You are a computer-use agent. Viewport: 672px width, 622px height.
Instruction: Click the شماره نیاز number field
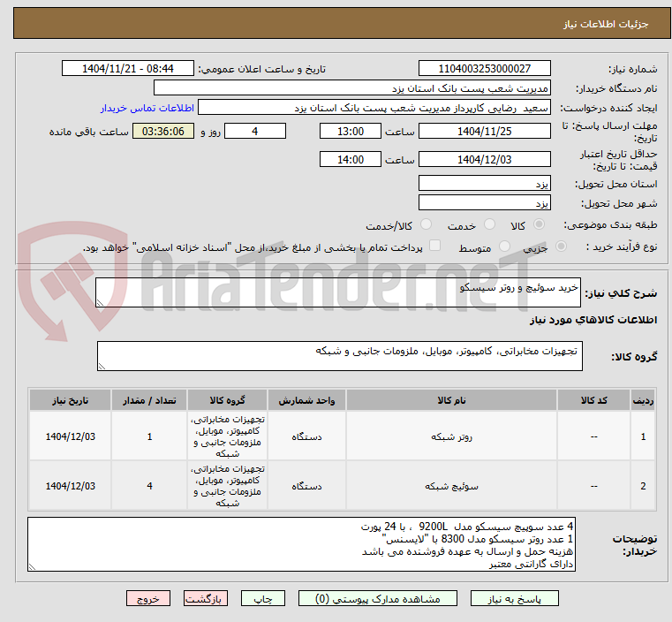point(484,69)
